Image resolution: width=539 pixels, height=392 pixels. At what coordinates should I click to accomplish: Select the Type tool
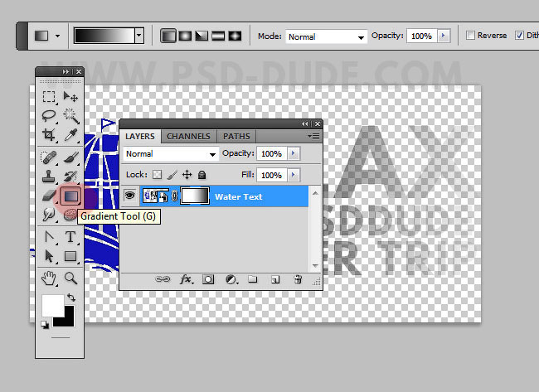(x=70, y=238)
